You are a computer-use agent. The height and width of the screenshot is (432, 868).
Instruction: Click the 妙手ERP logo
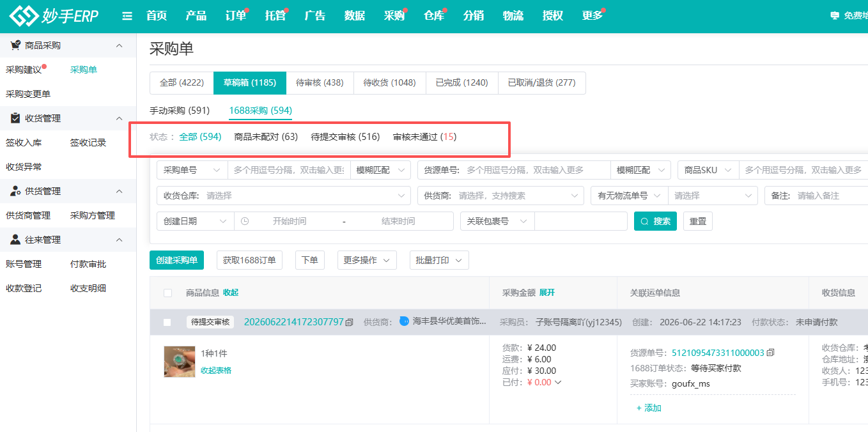pos(54,16)
